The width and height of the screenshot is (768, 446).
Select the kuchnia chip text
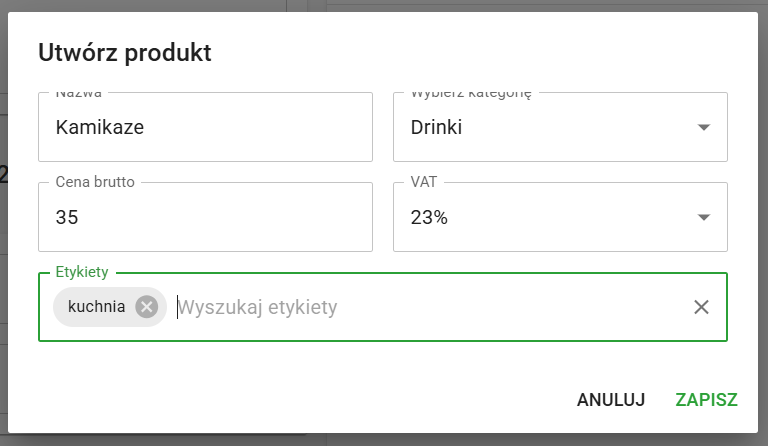(97, 307)
